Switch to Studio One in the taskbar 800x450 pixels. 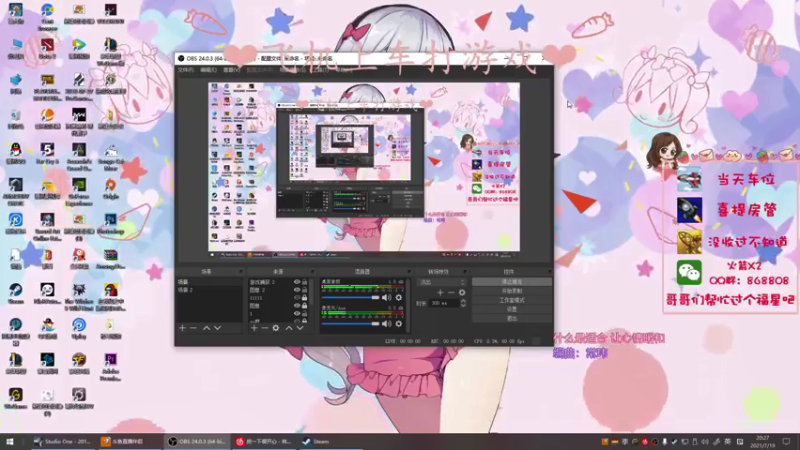click(62, 442)
